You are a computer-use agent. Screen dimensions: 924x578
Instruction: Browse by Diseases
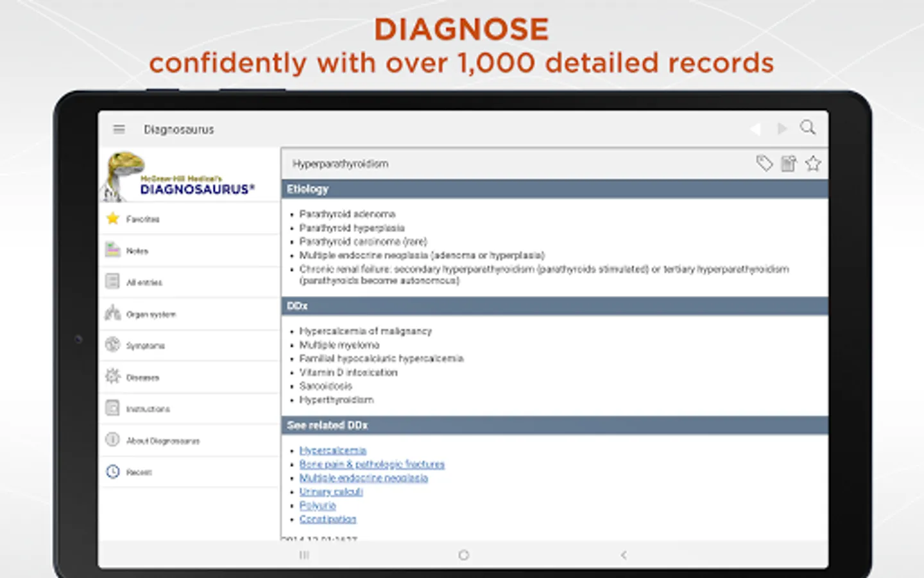190,377
